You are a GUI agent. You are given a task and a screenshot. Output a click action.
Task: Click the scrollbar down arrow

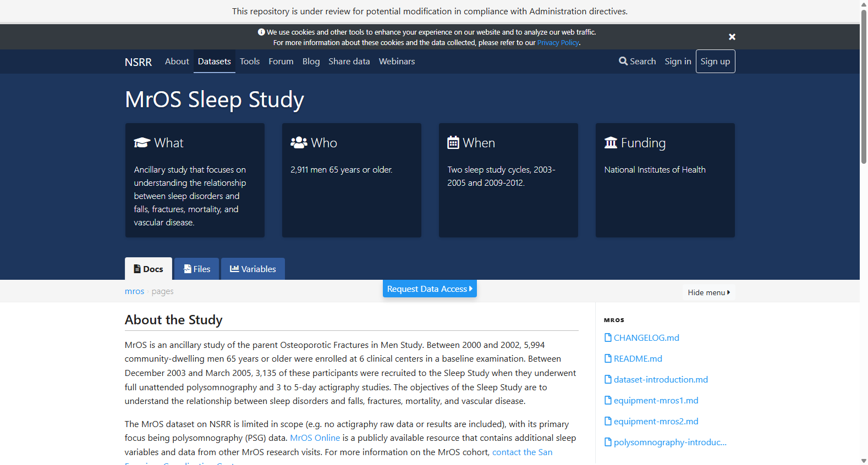[864, 461]
